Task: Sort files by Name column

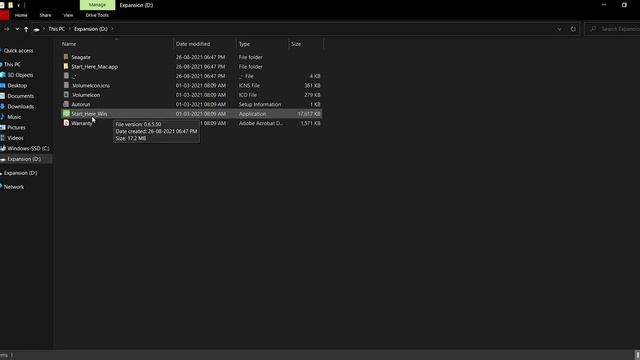Action: pos(69,44)
